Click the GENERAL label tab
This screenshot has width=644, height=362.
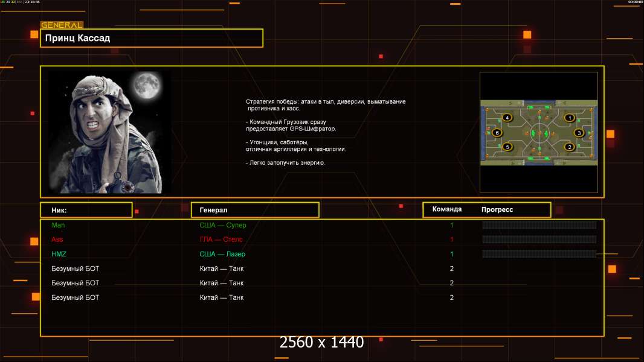click(x=62, y=25)
